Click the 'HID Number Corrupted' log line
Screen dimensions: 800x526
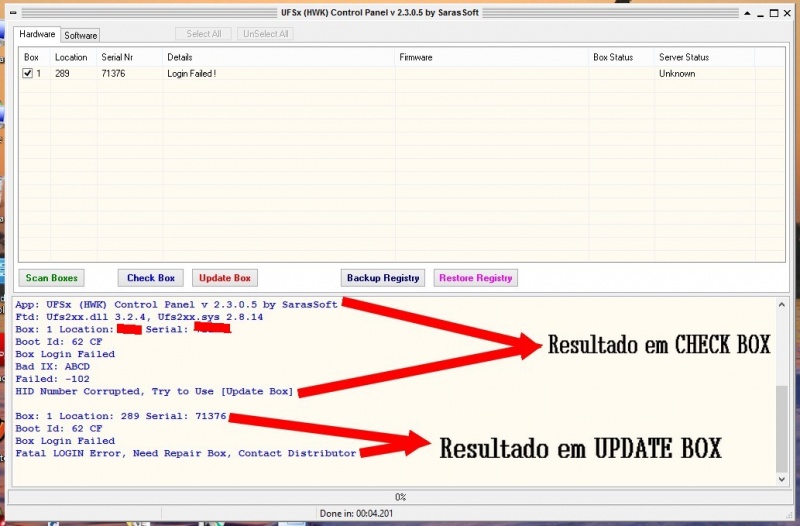(154, 391)
